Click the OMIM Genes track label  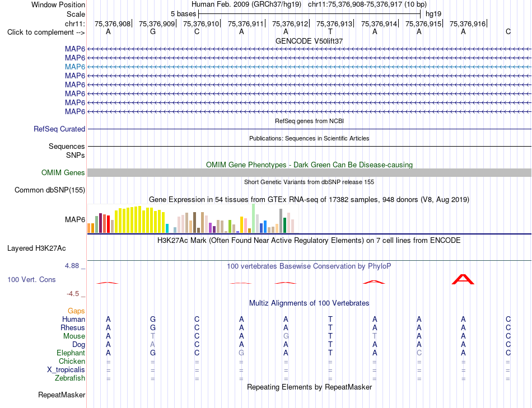[63, 172]
